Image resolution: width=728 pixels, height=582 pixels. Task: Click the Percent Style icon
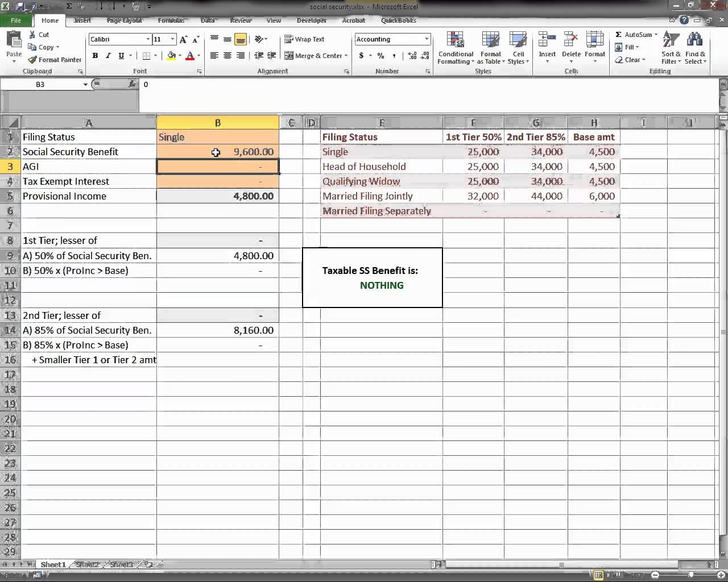[380, 56]
